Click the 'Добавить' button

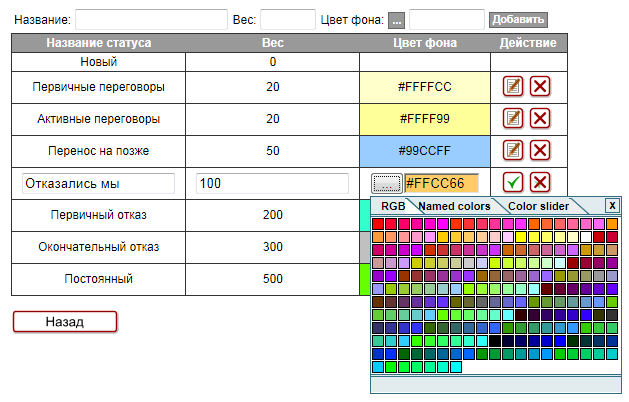pos(518,20)
